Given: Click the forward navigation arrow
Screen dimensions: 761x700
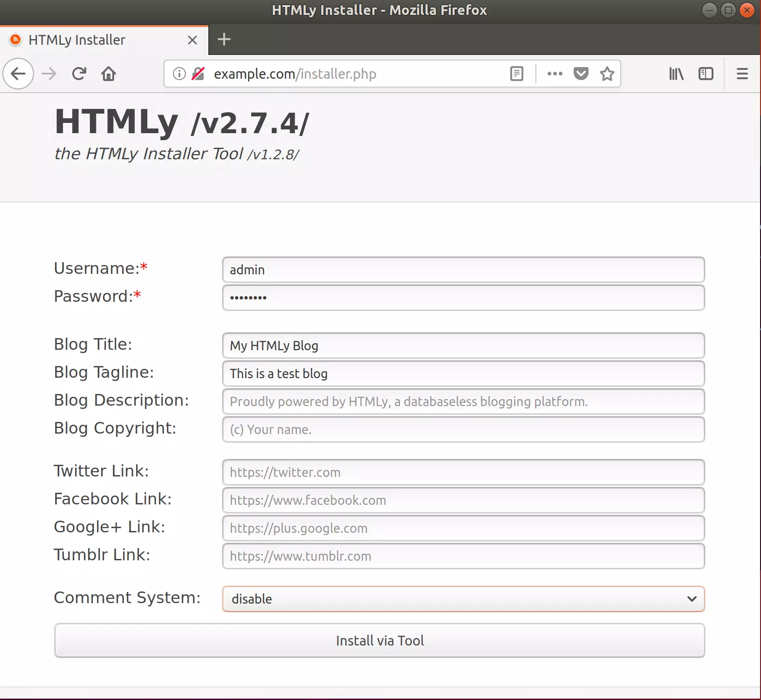Looking at the screenshot, I should tap(49, 74).
